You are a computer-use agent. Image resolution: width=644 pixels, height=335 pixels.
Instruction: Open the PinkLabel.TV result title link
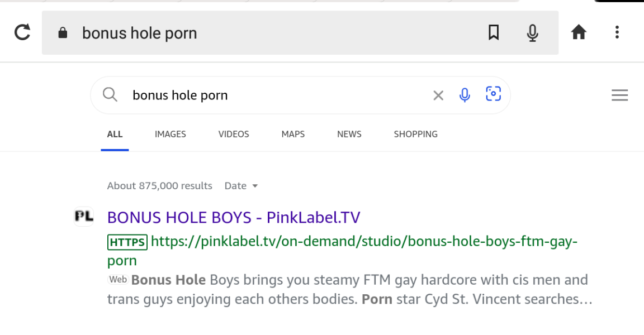(234, 217)
